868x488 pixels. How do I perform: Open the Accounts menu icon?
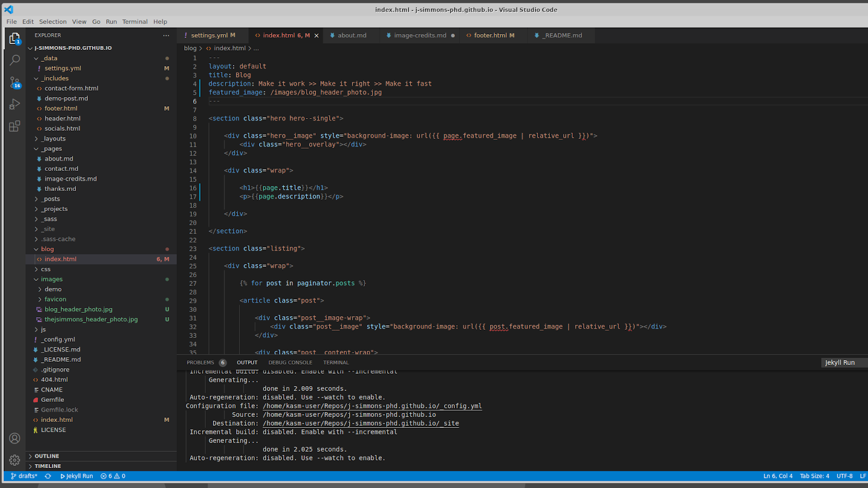(15, 438)
